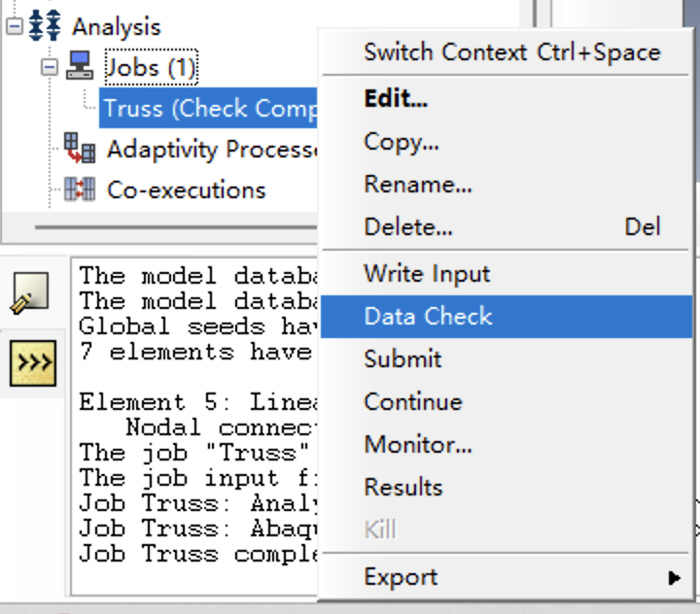Click the Adaptivity Processes icon
Image resolution: width=700 pixels, height=614 pixels.
80,149
